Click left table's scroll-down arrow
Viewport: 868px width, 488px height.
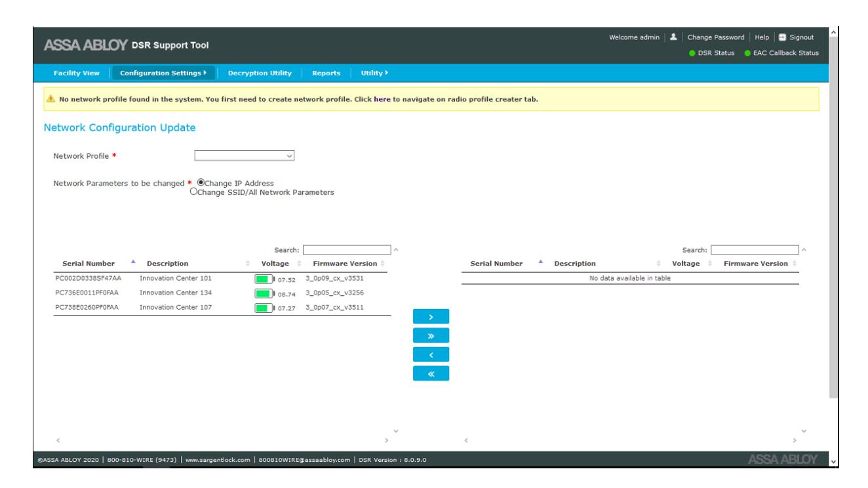[x=395, y=431]
